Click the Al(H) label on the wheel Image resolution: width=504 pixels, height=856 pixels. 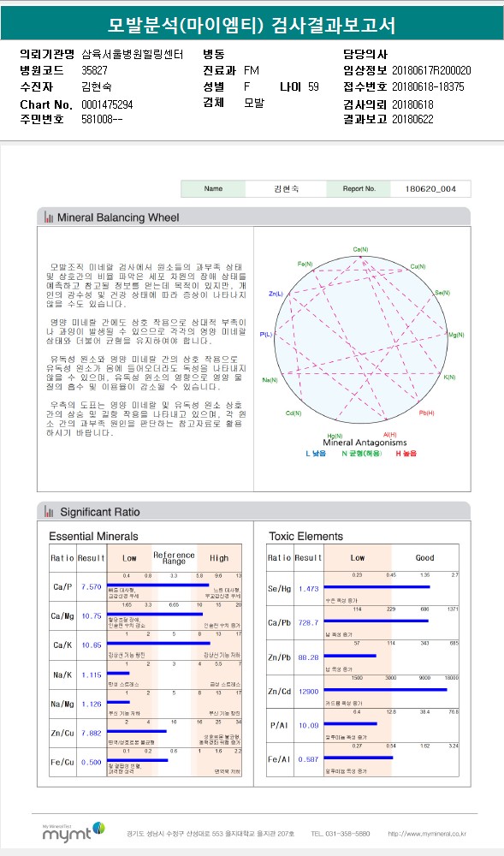(x=390, y=434)
